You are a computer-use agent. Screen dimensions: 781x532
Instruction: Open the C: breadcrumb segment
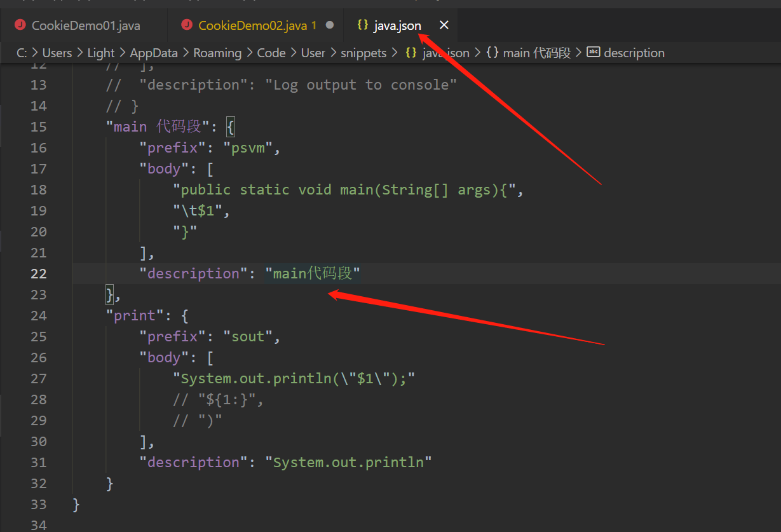[22, 53]
